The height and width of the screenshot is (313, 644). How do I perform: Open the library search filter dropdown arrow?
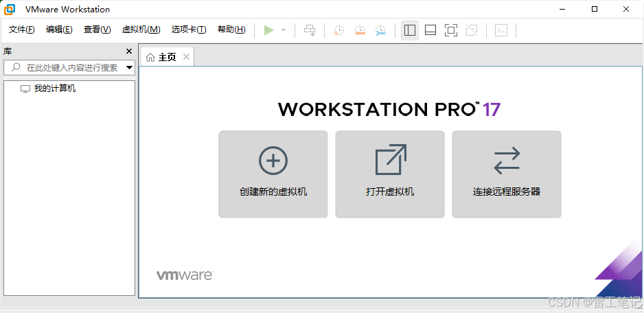129,68
